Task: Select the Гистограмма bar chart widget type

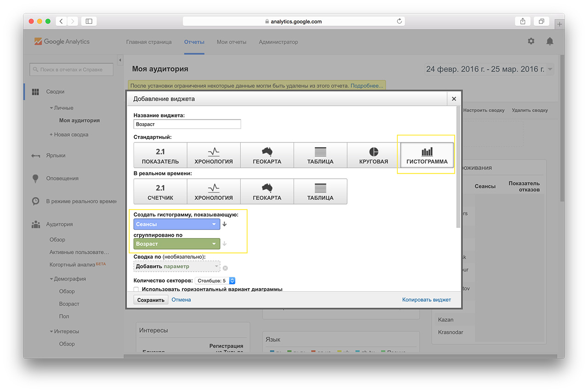Action: pos(427,155)
